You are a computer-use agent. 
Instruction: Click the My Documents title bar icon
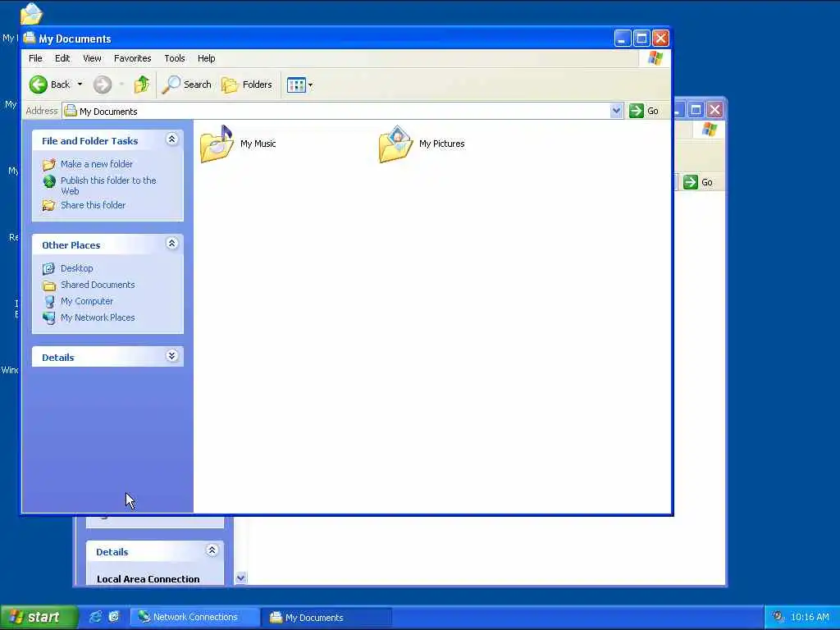pos(30,38)
